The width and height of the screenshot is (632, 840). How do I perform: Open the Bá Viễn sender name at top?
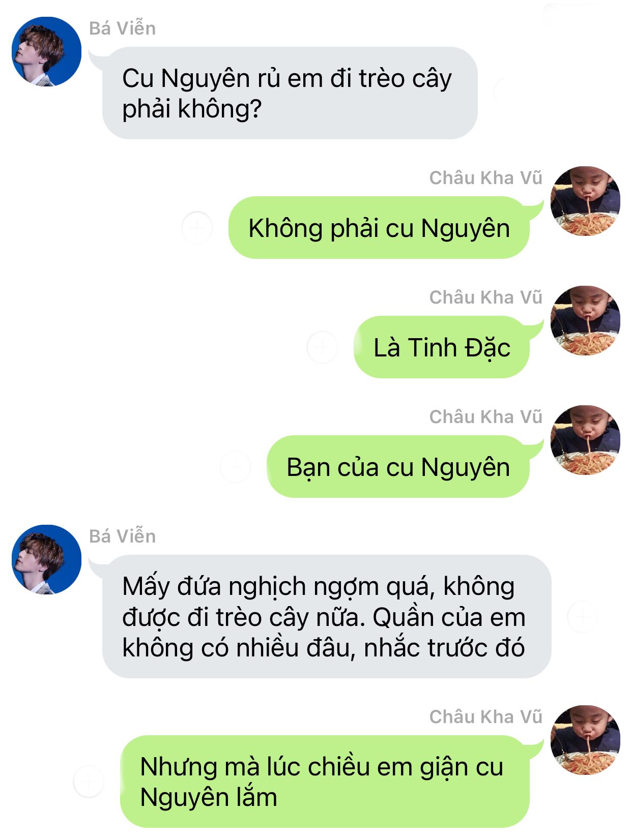point(122,28)
